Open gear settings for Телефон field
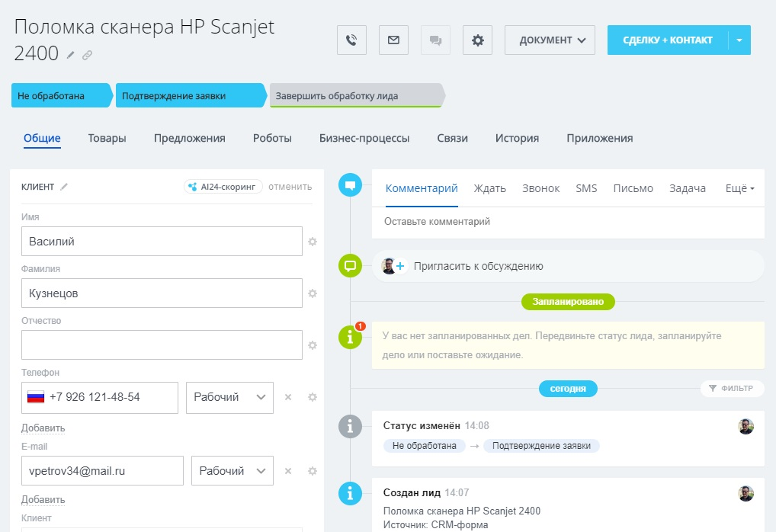Screen dimensions: 776x532 pyautogui.click(x=313, y=397)
